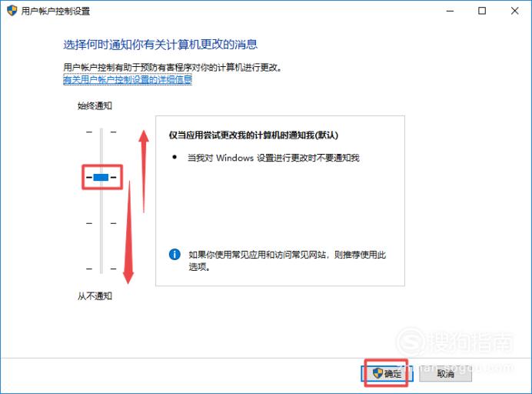The image size is (532, 394).
Task: Click the blue information icon
Action: point(175,254)
